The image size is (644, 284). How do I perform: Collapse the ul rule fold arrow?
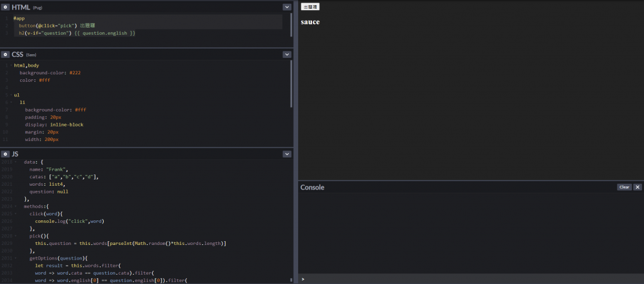pyautogui.click(x=11, y=95)
